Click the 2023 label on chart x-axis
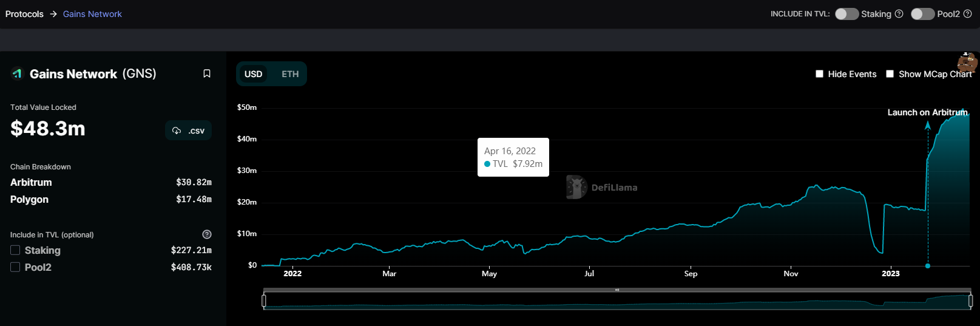The width and height of the screenshot is (980, 326). (891, 274)
